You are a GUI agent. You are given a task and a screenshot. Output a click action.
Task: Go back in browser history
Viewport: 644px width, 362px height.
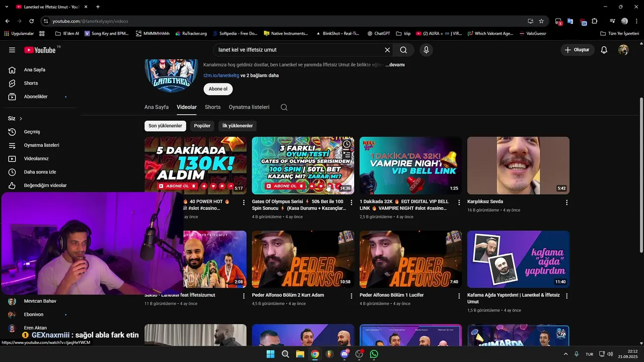click(x=7, y=21)
